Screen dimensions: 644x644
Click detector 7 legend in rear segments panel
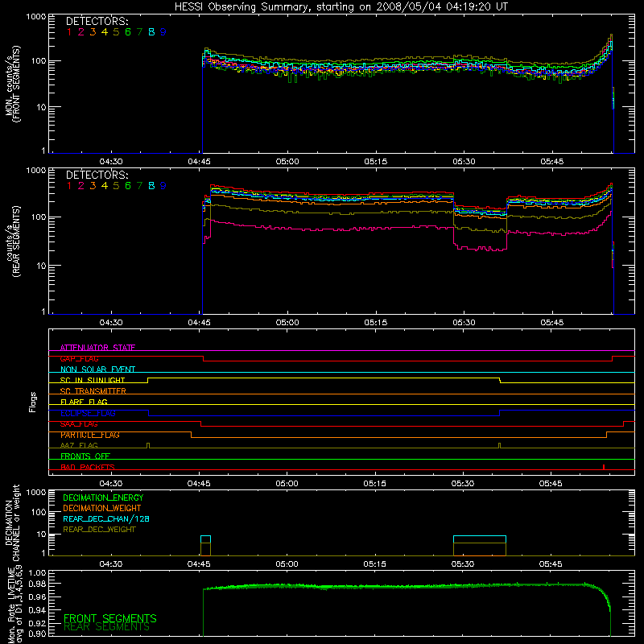coord(139,186)
